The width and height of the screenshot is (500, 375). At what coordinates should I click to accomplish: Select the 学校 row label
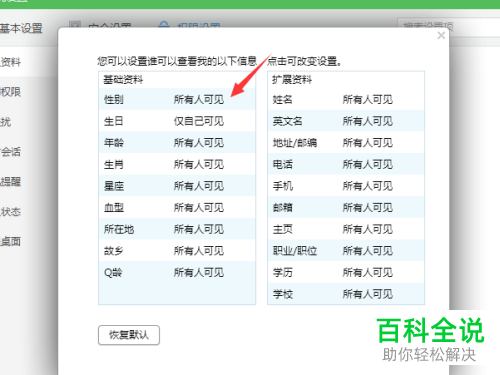282,294
